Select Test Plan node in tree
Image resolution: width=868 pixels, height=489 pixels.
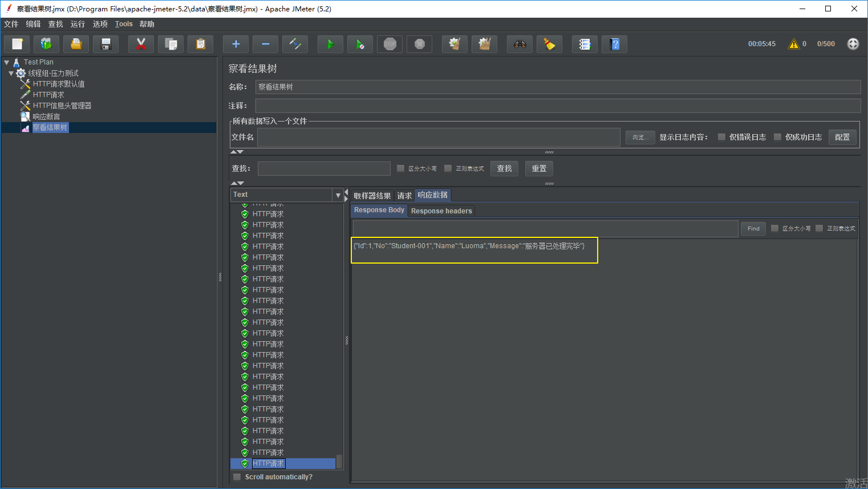(38, 62)
